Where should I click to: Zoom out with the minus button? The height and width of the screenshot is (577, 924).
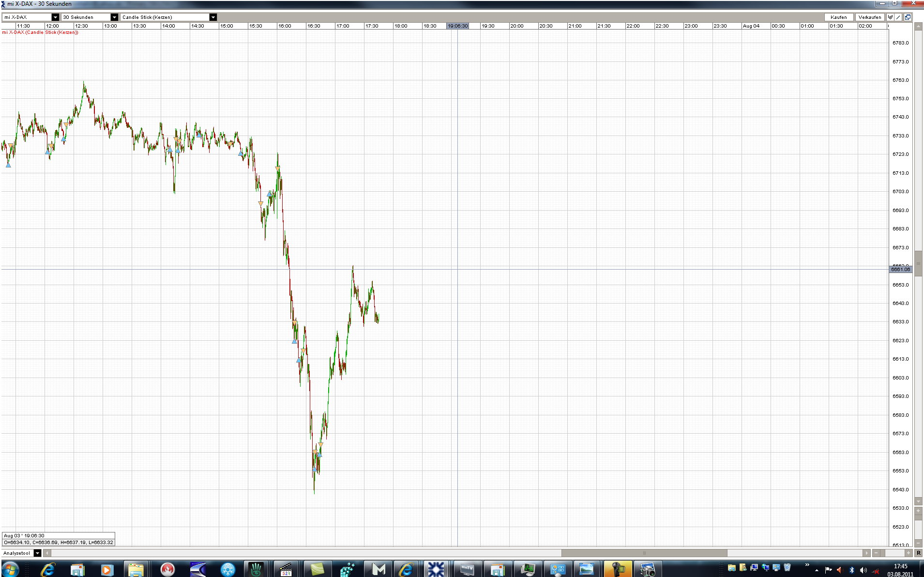click(876, 553)
